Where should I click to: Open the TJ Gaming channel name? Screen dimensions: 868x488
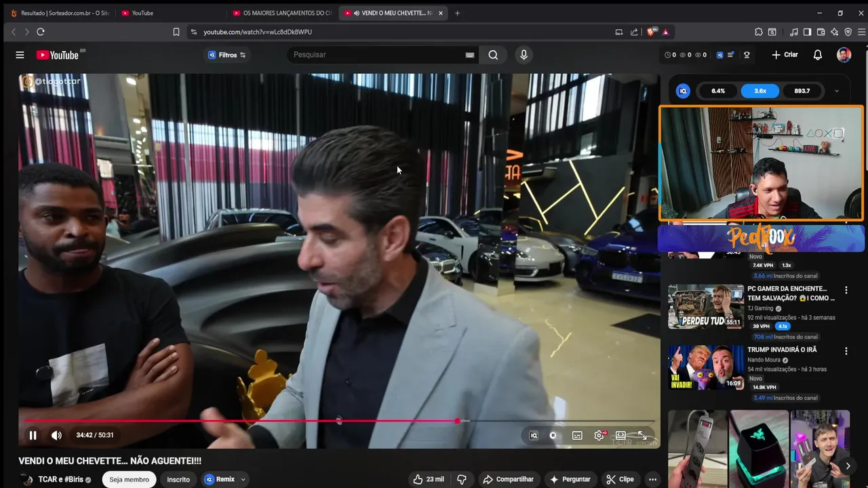click(760, 308)
